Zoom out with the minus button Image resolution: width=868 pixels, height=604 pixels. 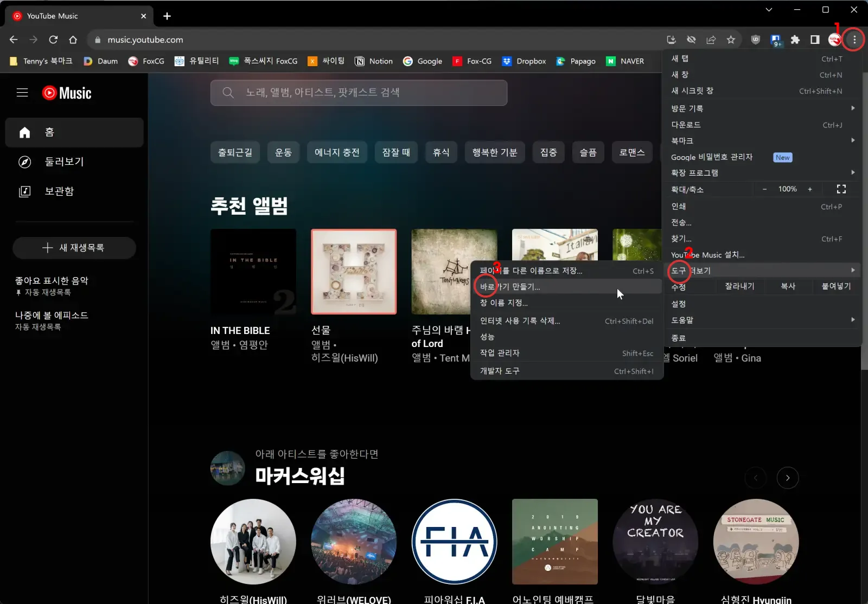pyautogui.click(x=764, y=189)
